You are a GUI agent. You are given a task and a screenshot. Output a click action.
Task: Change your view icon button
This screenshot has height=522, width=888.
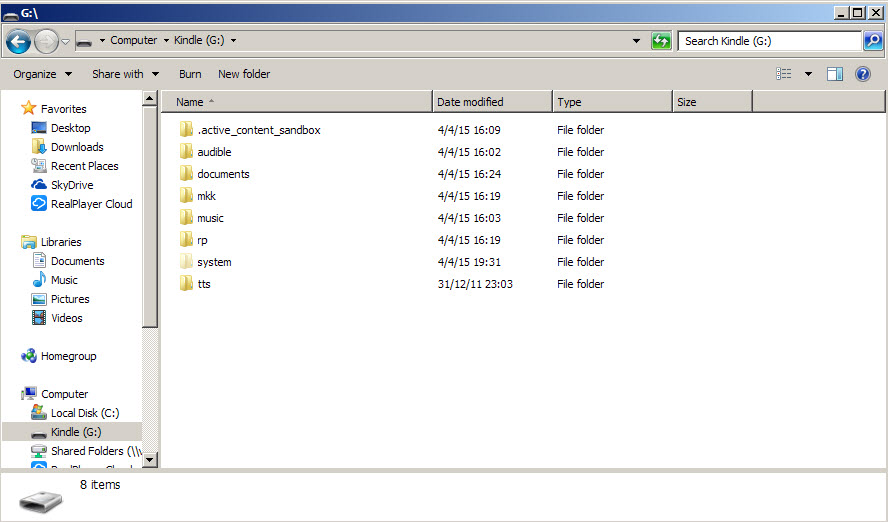click(x=784, y=74)
